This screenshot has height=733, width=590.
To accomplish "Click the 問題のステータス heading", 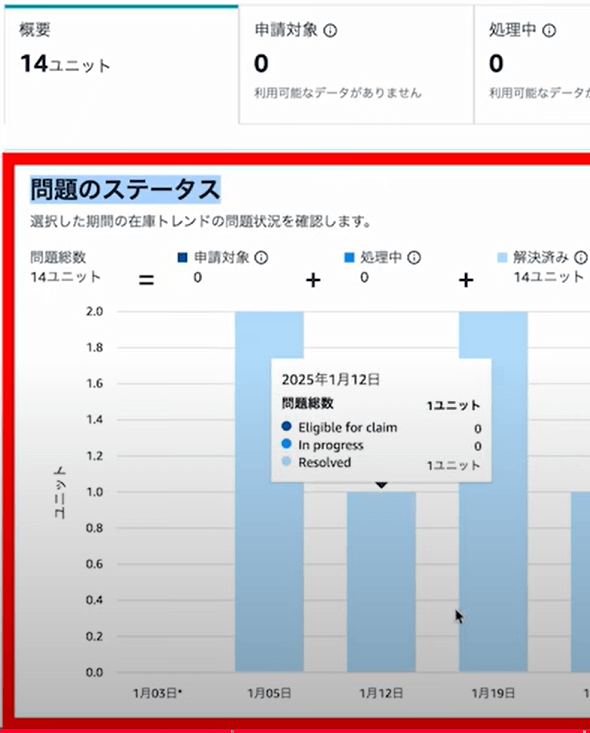I will [x=125, y=190].
